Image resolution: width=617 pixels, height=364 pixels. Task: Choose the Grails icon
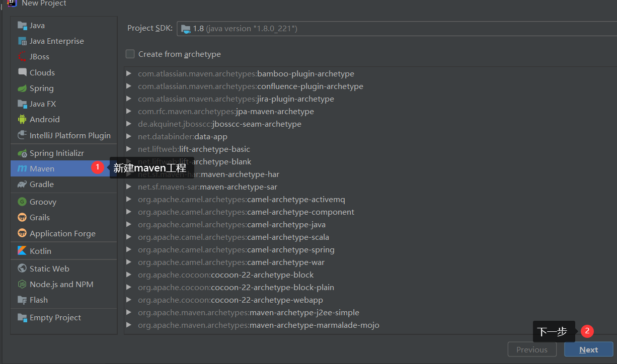point(22,217)
